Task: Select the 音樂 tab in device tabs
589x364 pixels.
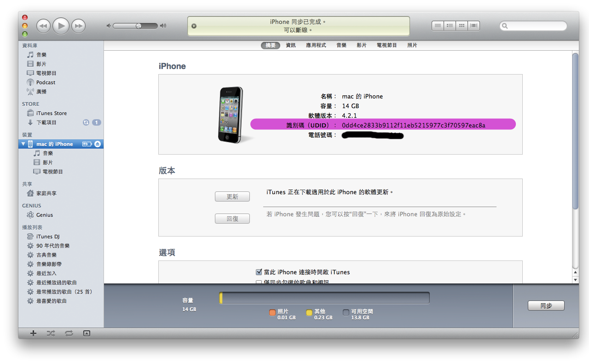Action: (341, 45)
